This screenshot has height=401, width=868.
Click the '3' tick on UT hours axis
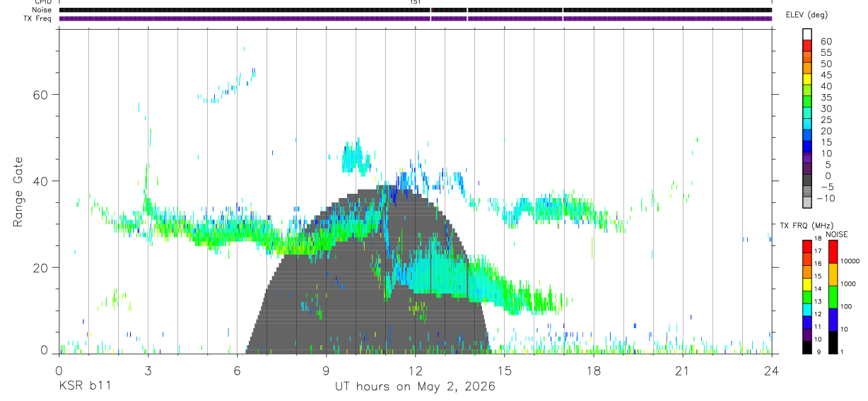148,370
